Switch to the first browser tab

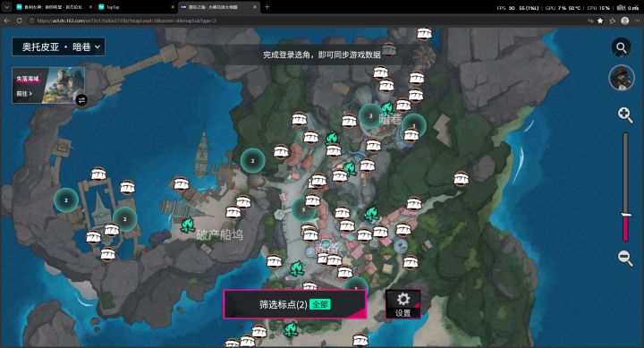[55, 7]
